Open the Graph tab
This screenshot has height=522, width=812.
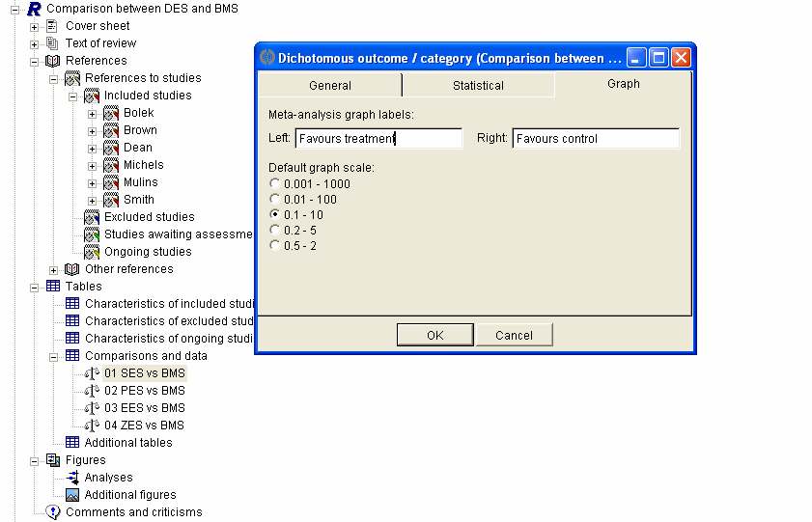tap(623, 84)
